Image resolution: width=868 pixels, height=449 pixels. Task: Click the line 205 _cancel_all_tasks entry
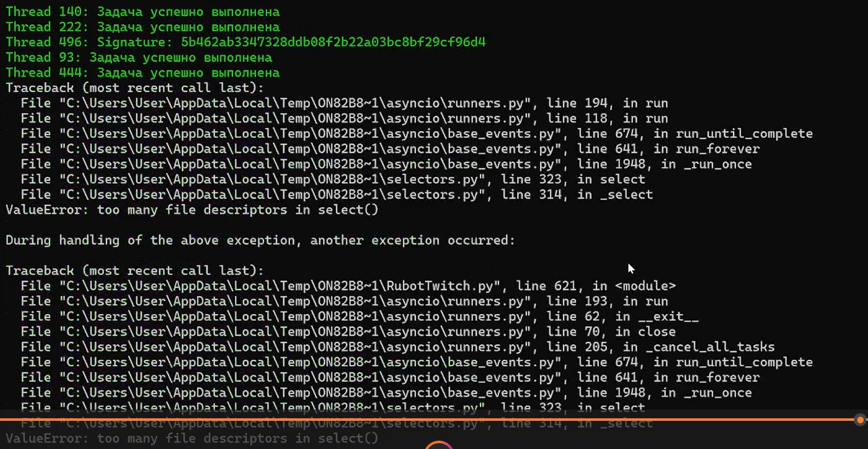(397, 347)
